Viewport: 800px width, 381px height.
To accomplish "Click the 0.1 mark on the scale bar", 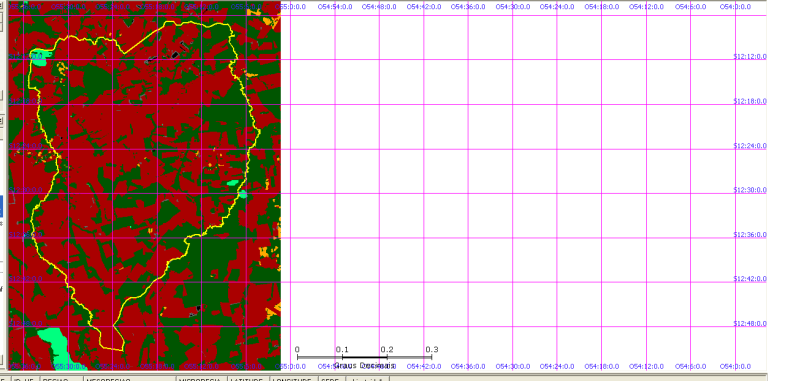I will (x=342, y=350).
